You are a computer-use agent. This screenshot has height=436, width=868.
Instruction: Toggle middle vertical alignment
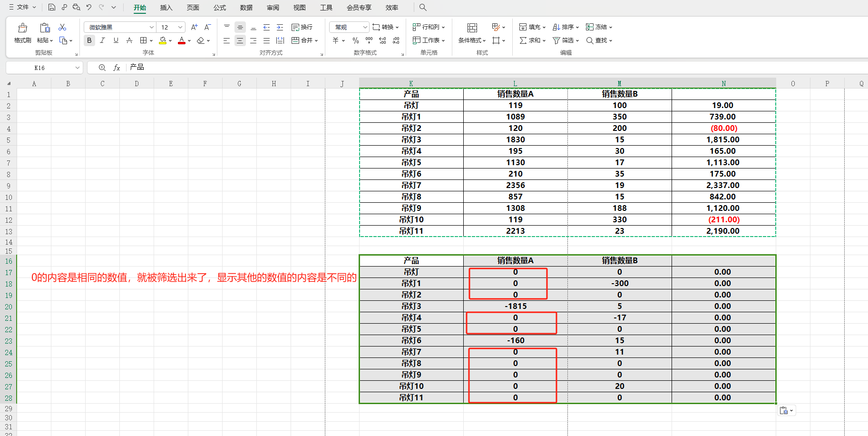pyautogui.click(x=240, y=27)
